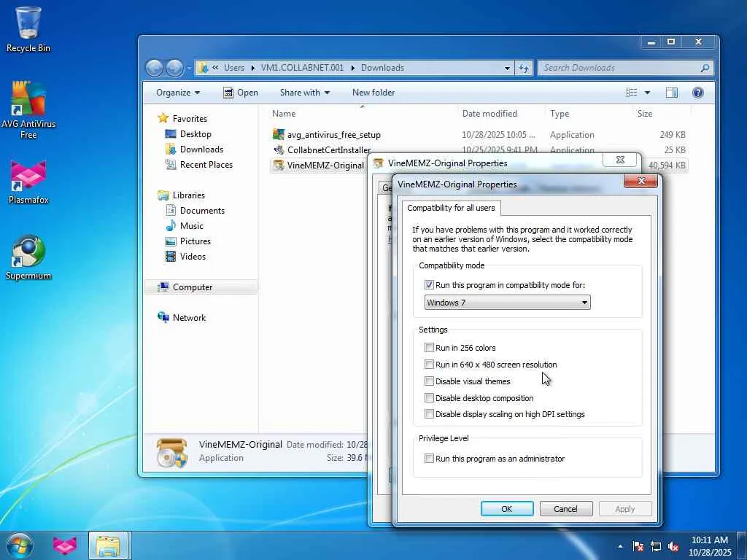Open the Windows 7 compatibility dropdown
747x560 pixels.
(508, 303)
